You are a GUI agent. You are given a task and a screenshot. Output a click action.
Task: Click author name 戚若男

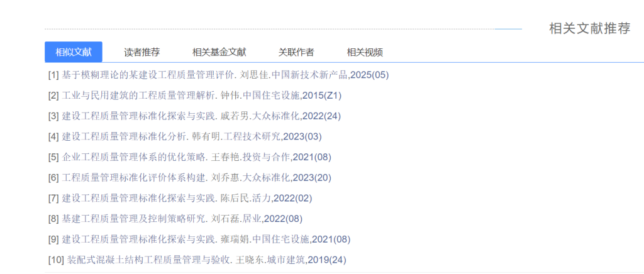235,116
